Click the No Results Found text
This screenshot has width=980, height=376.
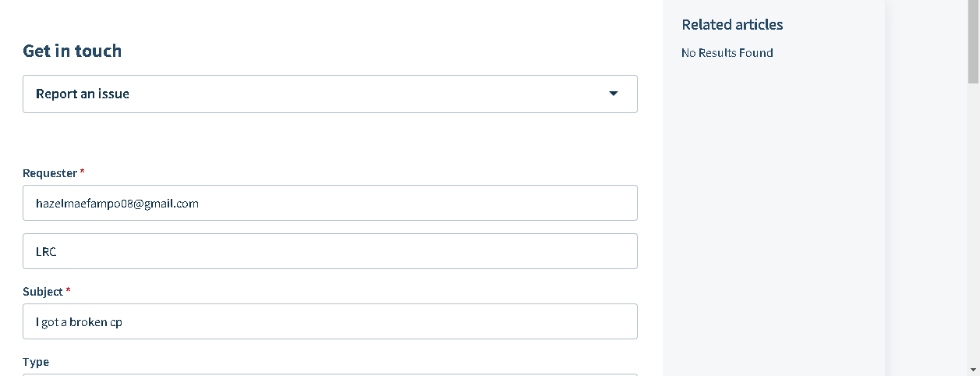(727, 53)
